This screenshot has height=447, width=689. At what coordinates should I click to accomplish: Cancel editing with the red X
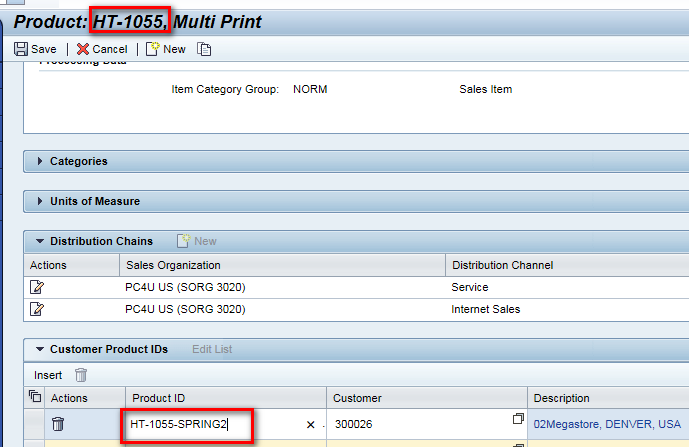point(102,49)
